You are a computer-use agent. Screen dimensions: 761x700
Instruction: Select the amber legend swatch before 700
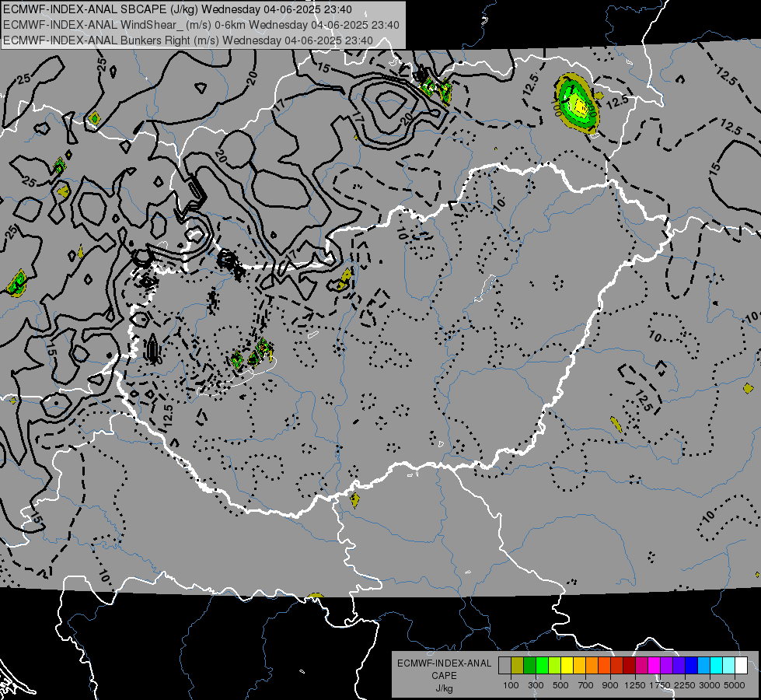579,666
